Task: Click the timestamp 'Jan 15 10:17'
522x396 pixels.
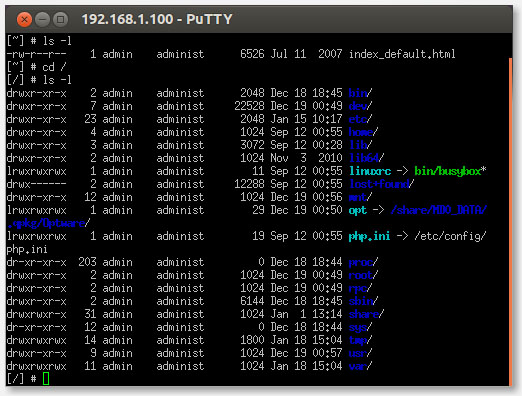Action: coord(306,119)
